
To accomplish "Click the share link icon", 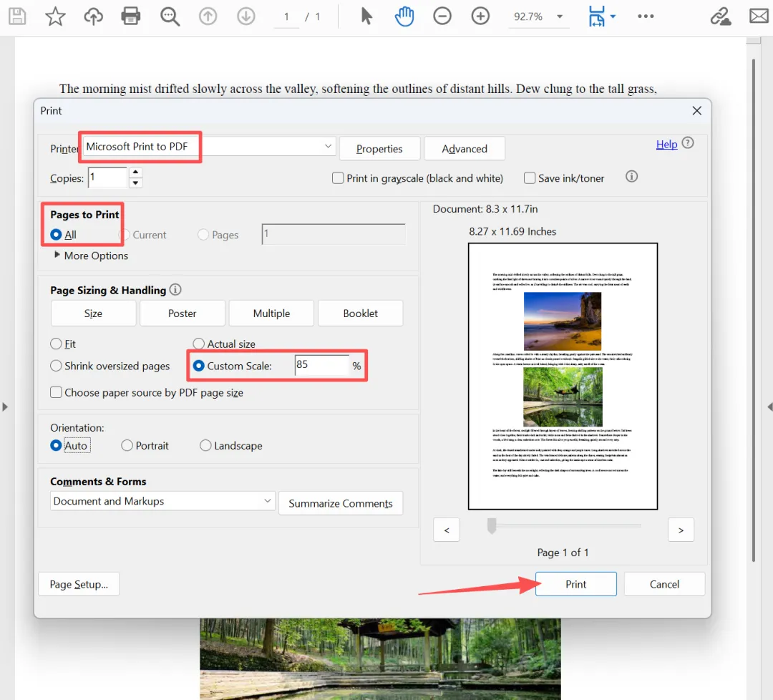I will tap(720, 16).
